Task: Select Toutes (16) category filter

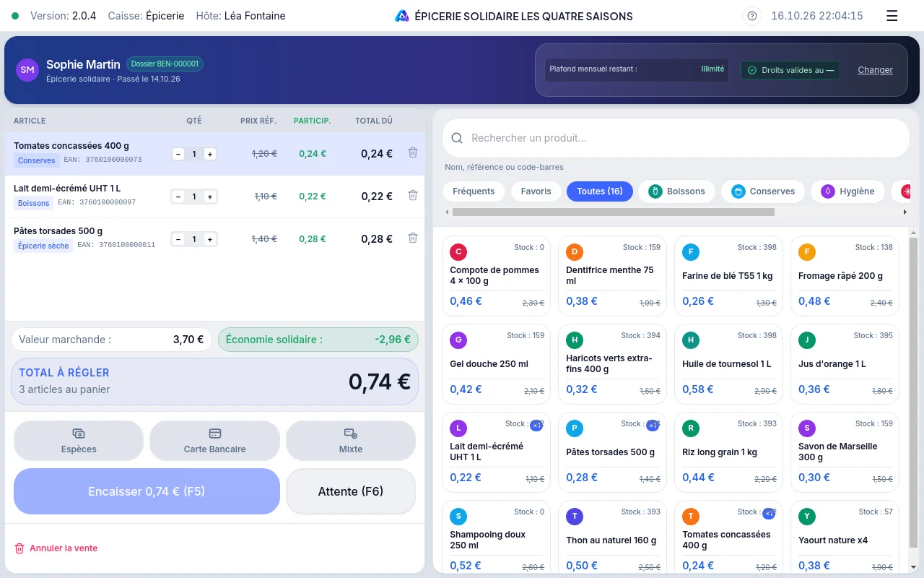Action: [600, 191]
